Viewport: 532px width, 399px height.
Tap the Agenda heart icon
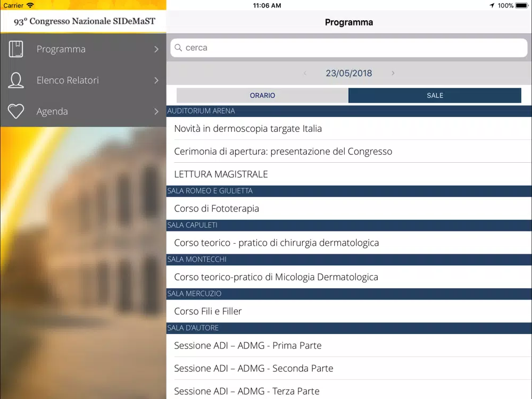16,111
